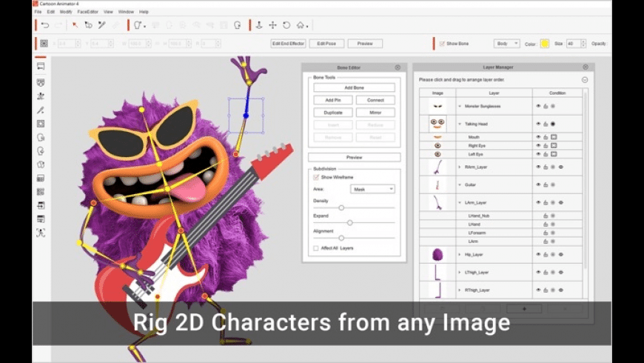Open the Edit menu
The width and height of the screenshot is (644, 363).
tap(50, 12)
